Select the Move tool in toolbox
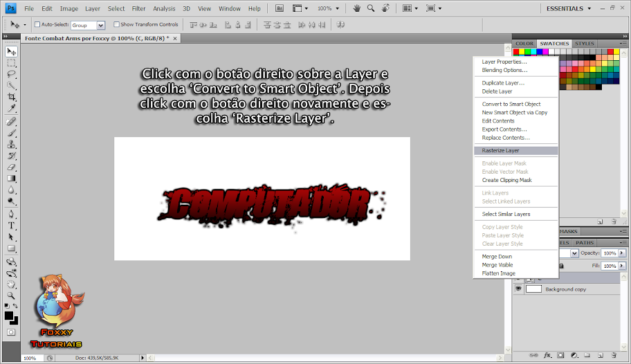Image resolution: width=631 pixels, height=364 pixels. pyautogui.click(x=12, y=52)
